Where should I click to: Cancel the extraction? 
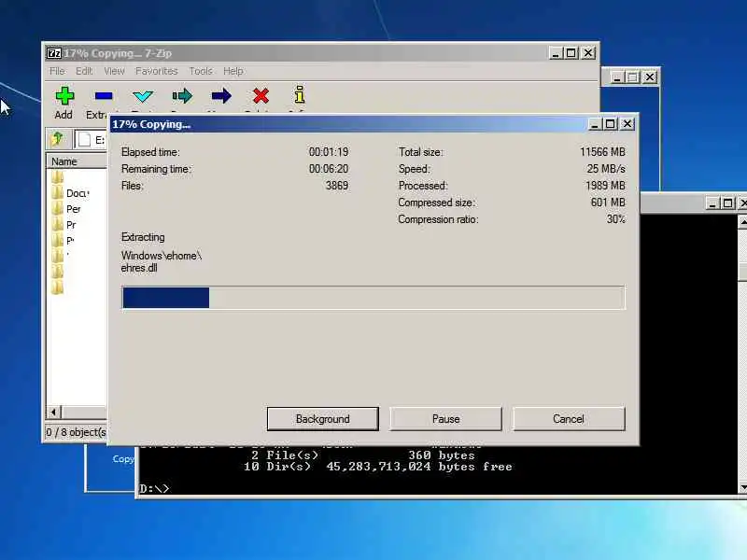pos(569,419)
